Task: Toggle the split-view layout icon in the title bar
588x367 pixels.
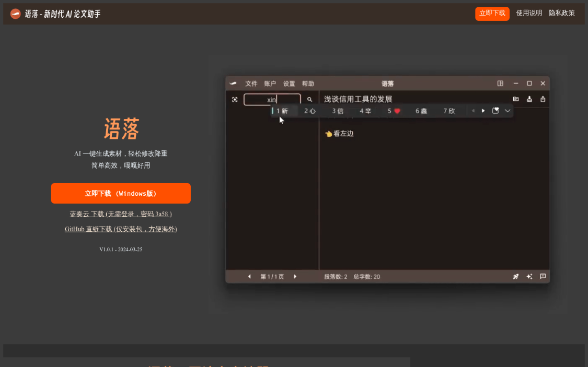Action: click(x=500, y=83)
